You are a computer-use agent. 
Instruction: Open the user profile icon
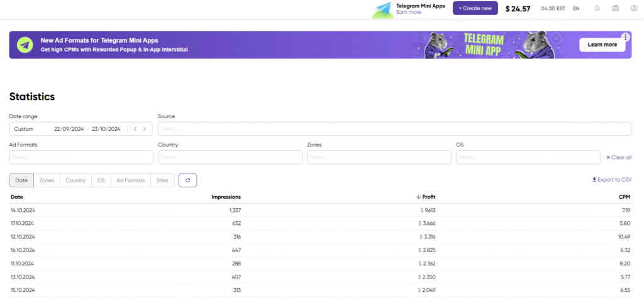[x=633, y=9]
